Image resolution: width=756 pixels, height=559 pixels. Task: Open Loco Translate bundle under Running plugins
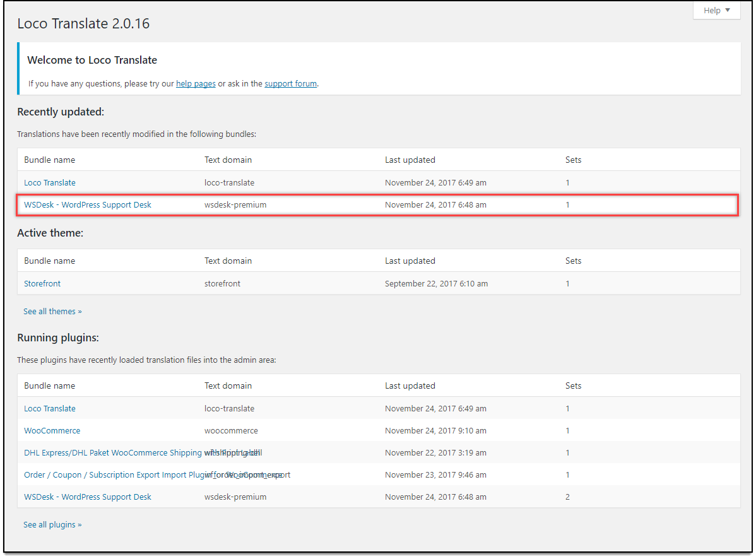tap(50, 409)
